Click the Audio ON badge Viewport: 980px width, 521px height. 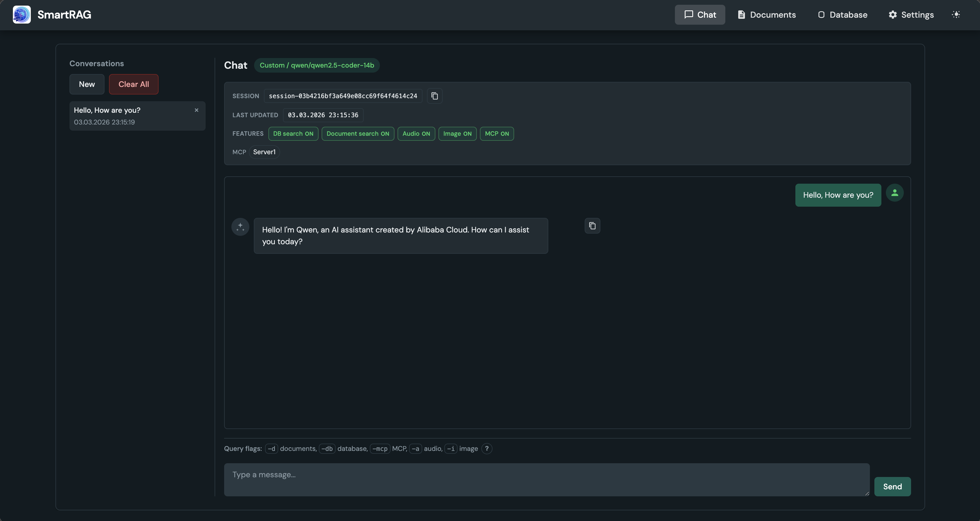click(x=416, y=134)
